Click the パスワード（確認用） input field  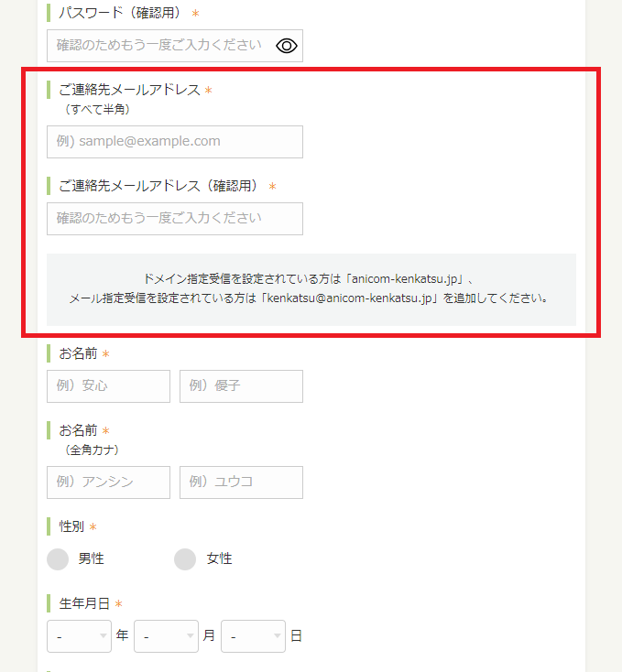(175, 46)
